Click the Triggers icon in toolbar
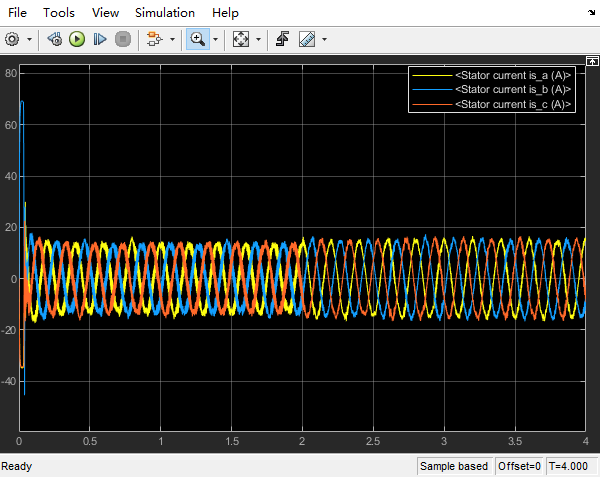The height and width of the screenshot is (477, 600). click(x=283, y=39)
